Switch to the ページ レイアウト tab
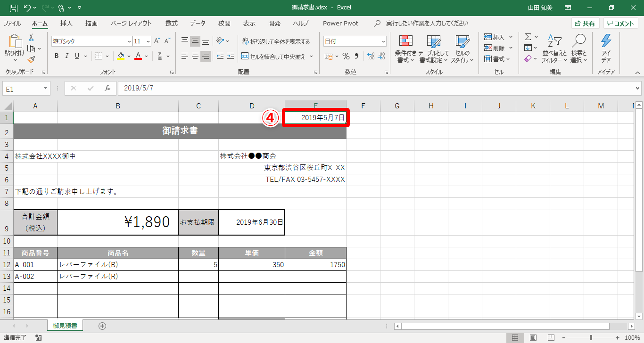The height and width of the screenshot is (343, 644). coord(131,23)
